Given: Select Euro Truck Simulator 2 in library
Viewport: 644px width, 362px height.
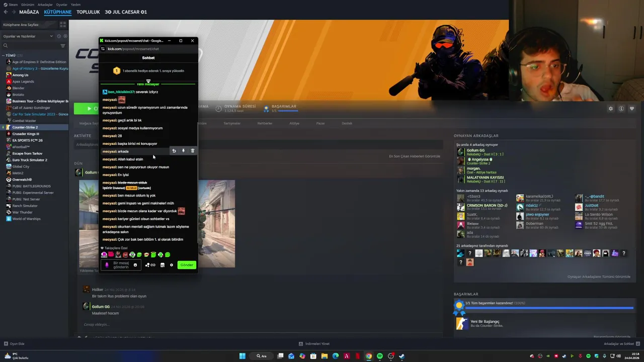Looking at the screenshot, I should 30,160.
